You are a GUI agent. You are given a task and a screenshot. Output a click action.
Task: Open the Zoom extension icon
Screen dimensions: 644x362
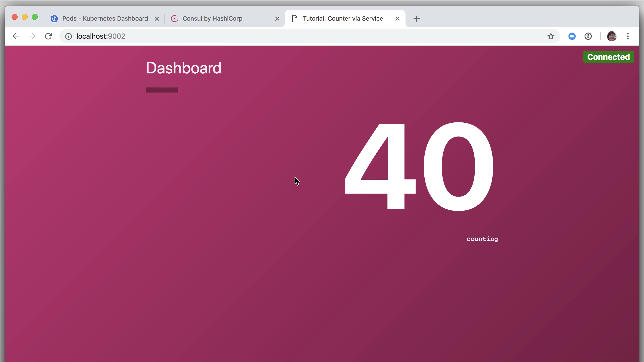pos(572,36)
